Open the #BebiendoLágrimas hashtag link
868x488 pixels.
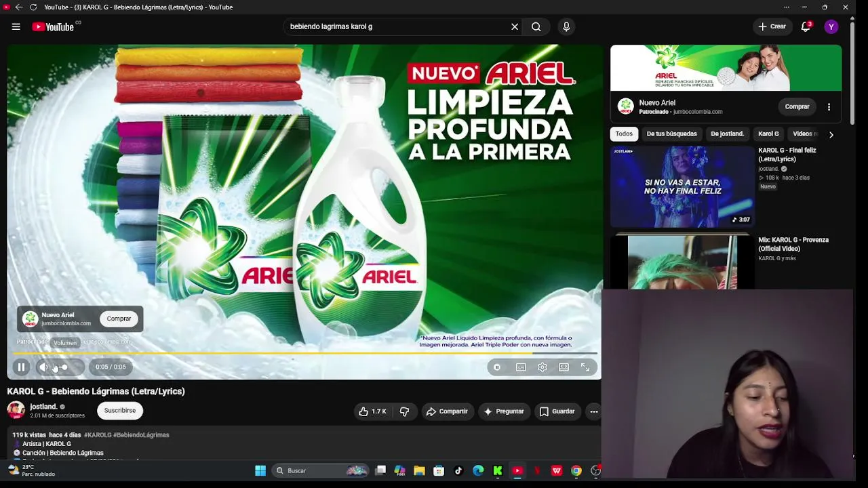tap(141, 435)
